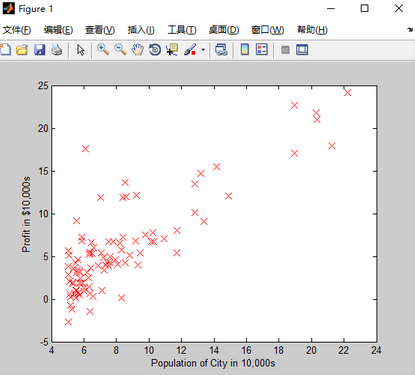Activate the Data Cursor tool
415x375 pixels.
coord(172,50)
